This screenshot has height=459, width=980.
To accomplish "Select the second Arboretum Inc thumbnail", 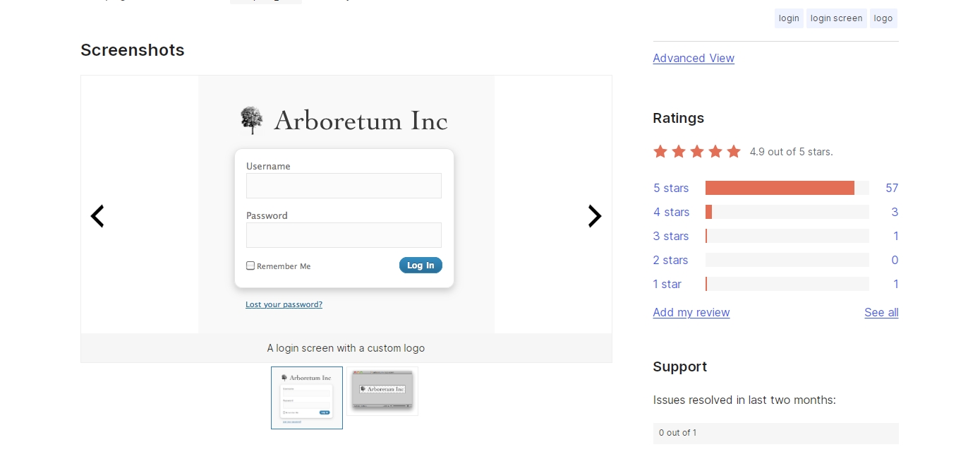I will (382, 391).
